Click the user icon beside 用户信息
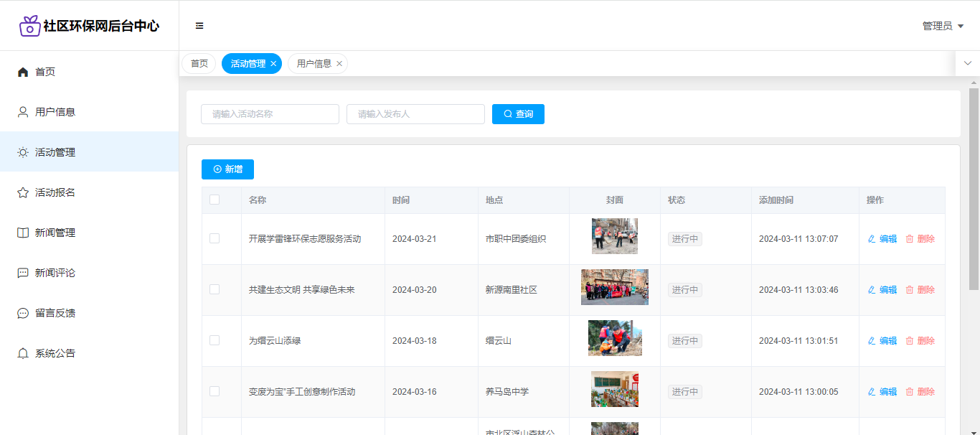Screen dimensions: 980x435 (23, 112)
